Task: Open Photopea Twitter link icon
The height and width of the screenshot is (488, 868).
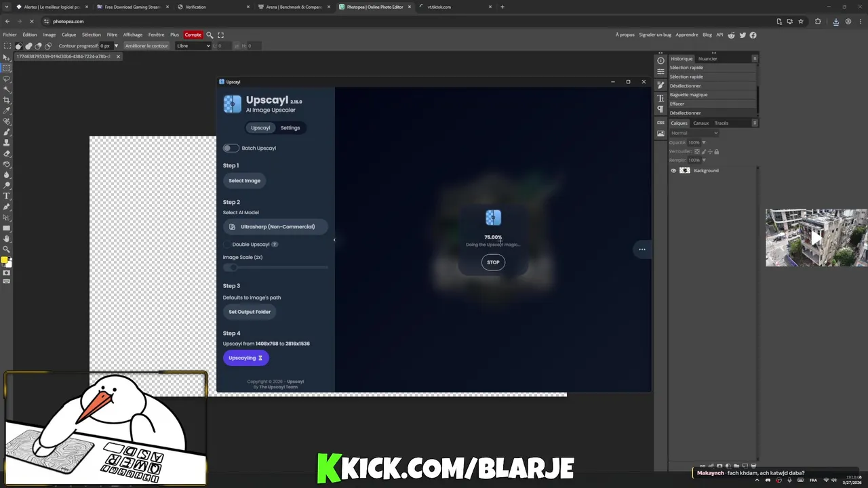Action: coord(743,35)
